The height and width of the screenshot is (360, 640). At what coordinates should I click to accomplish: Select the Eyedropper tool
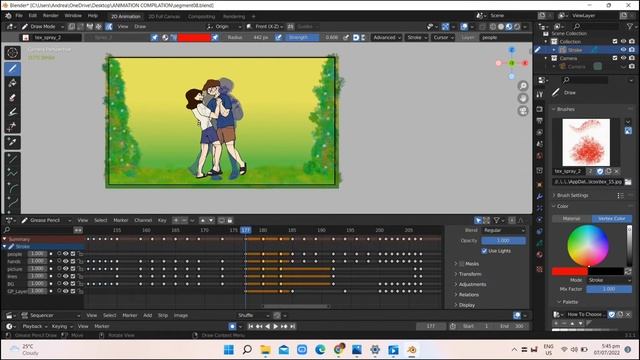(x=12, y=142)
